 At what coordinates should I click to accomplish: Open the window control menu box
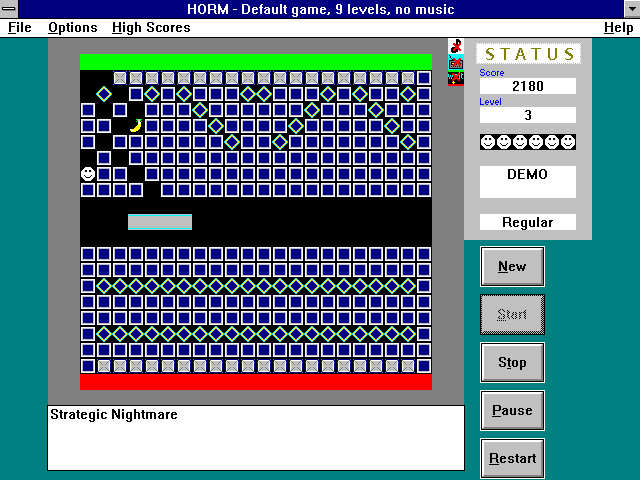click(x=9, y=9)
